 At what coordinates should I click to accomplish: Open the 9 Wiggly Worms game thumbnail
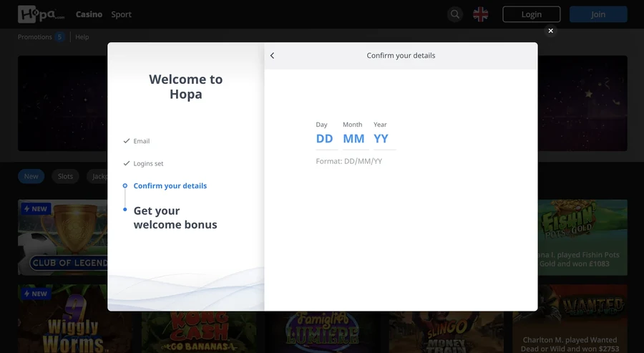(x=74, y=319)
